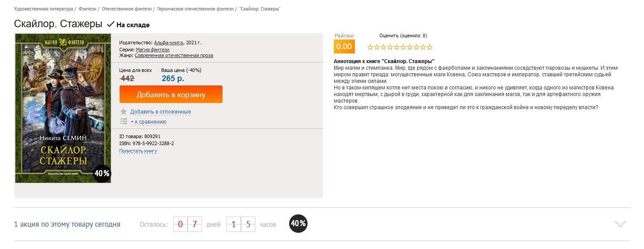Click the black 40% badge in promotion row
The height and width of the screenshot is (249, 644).
[298, 224]
